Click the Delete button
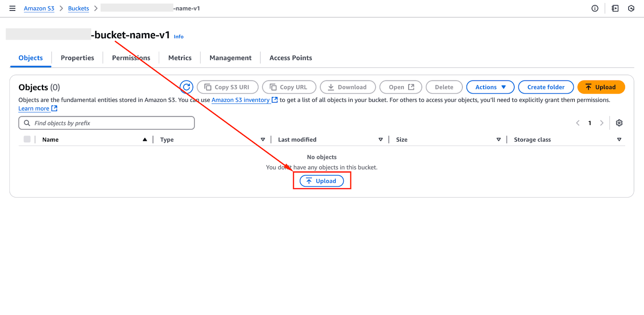Screen dimensions: 644x315 [x=444, y=87]
